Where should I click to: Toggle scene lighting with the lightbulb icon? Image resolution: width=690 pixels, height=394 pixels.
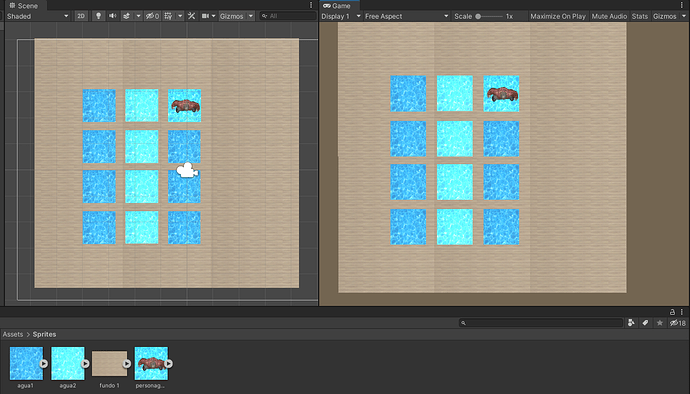click(x=99, y=16)
